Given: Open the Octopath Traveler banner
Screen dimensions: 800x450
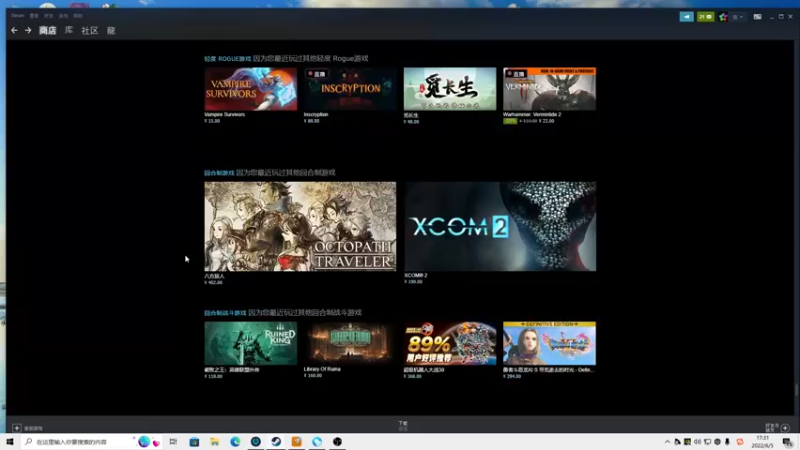Looking at the screenshot, I should point(300,227).
